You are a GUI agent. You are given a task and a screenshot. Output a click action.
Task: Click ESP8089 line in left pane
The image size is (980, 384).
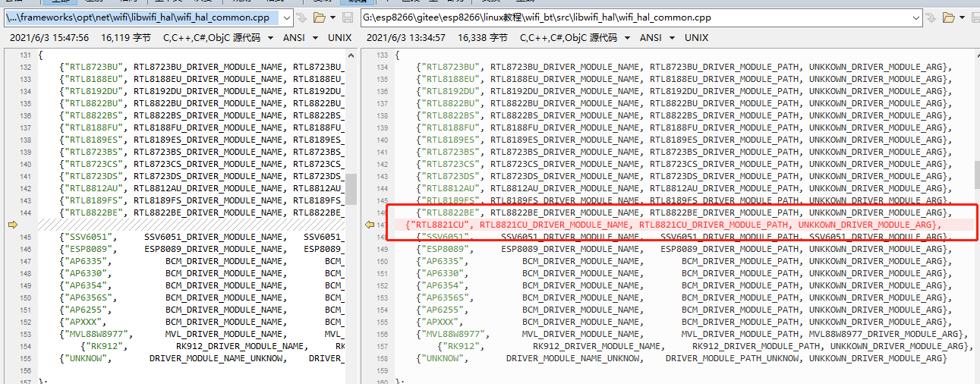(201, 249)
